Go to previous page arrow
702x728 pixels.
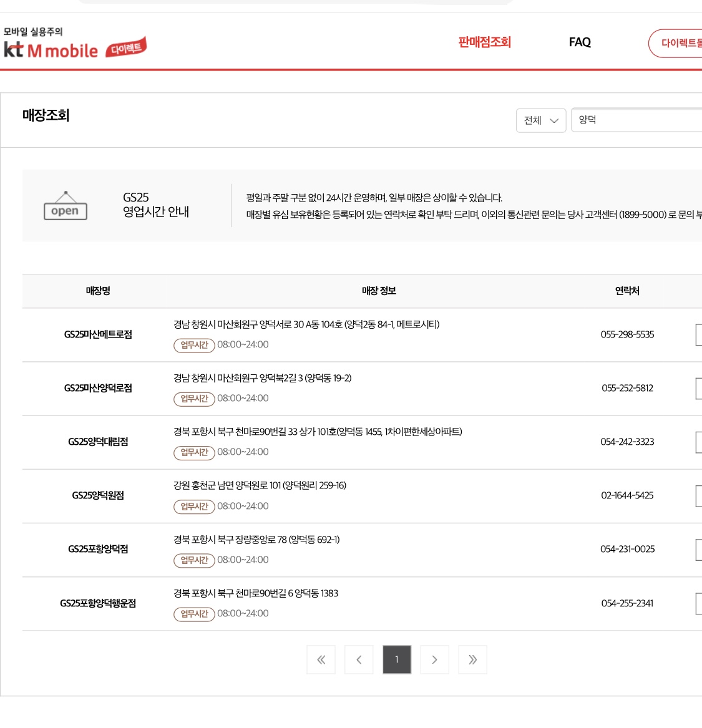[x=359, y=659]
